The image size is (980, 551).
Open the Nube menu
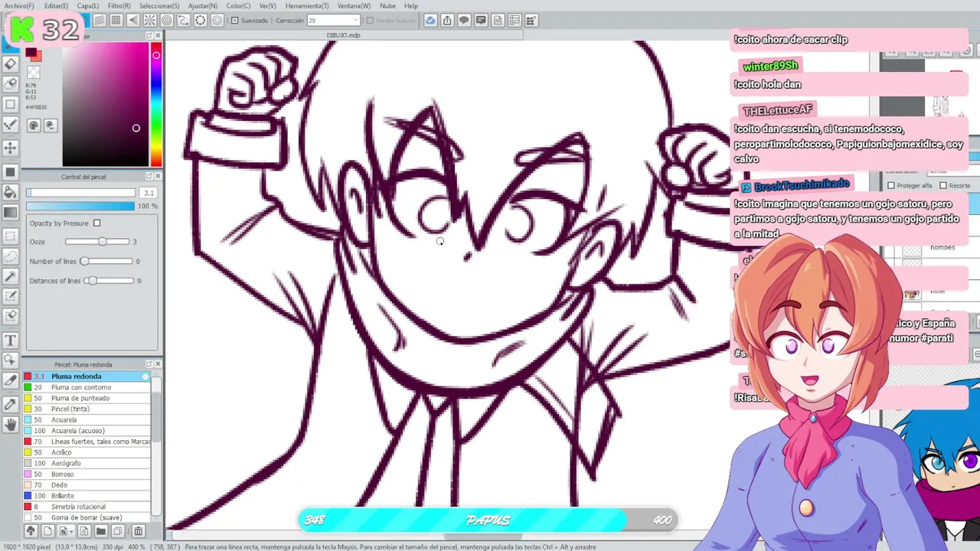click(x=388, y=5)
